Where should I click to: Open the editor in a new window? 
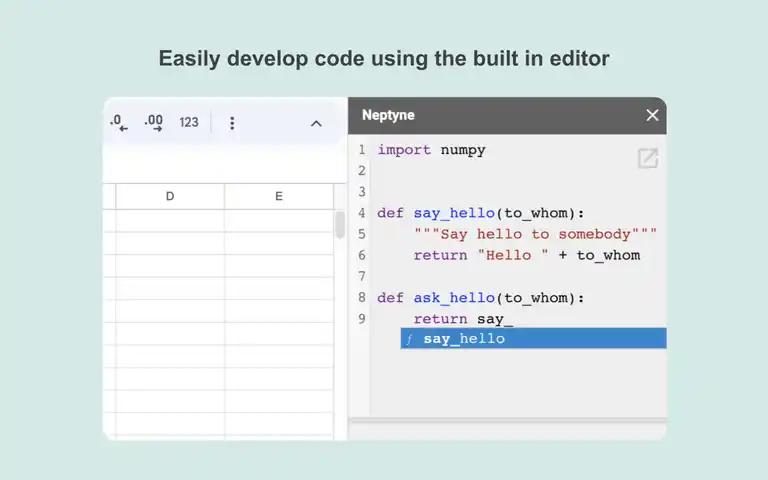point(648,158)
